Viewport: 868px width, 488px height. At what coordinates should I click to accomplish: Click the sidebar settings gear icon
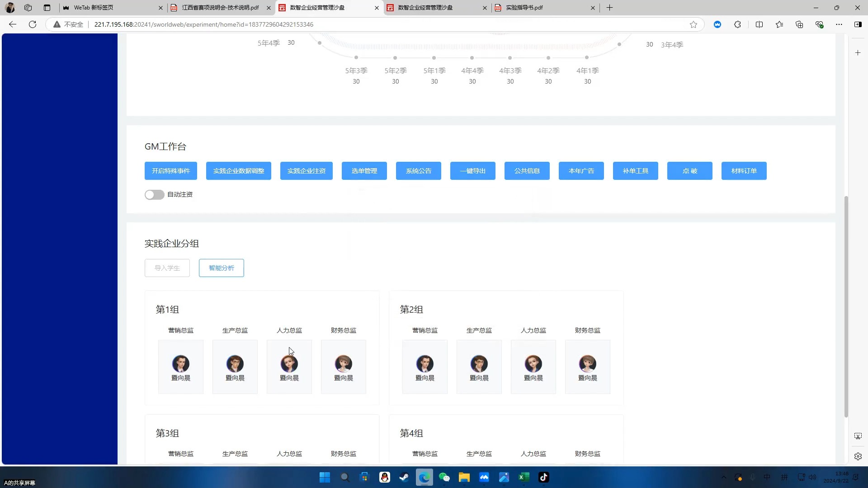(x=858, y=456)
